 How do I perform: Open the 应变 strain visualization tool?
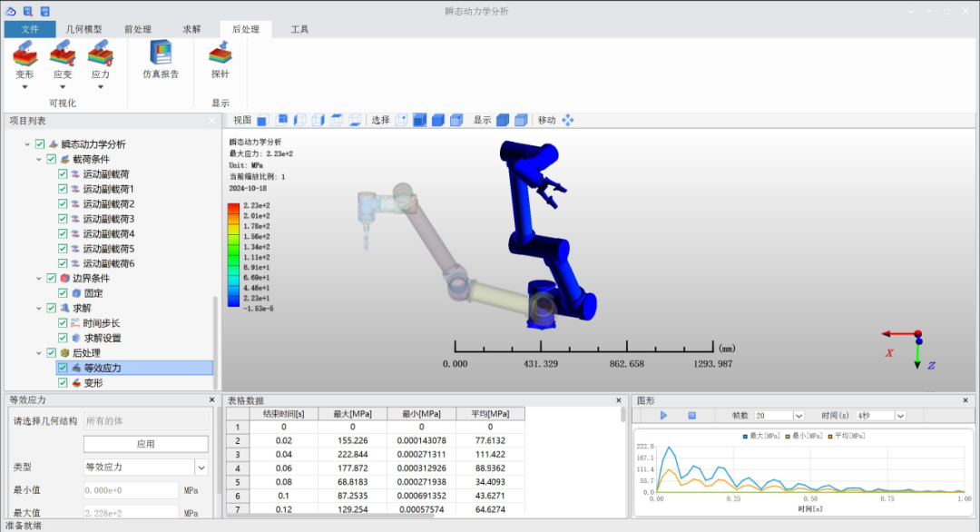pyautogui.click(x=63, y=61)
